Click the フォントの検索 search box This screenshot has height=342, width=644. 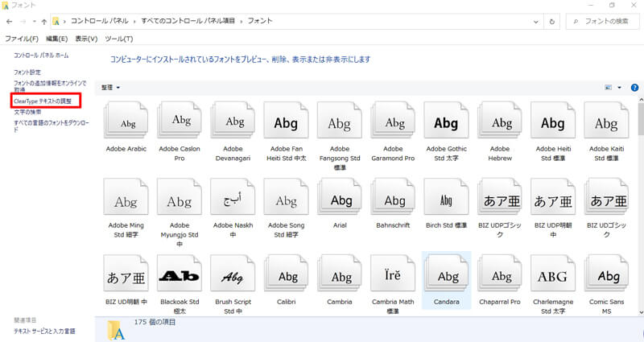point(601,22)
